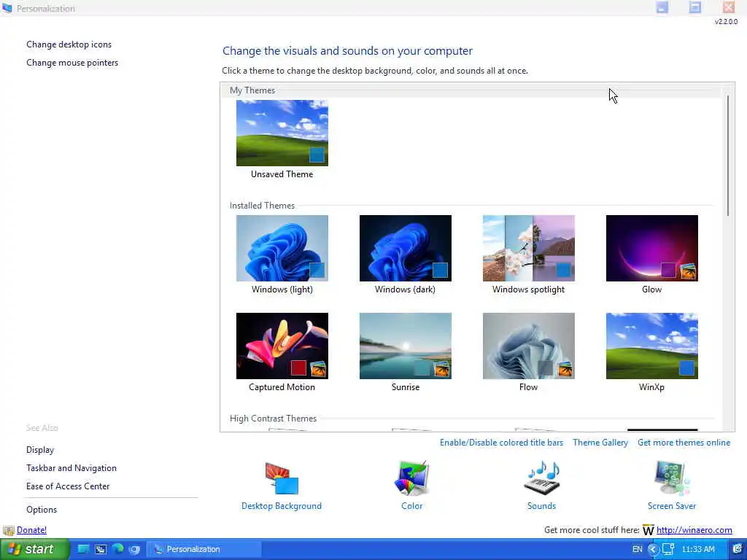Click the network icon in the system tray

[668, 549]
